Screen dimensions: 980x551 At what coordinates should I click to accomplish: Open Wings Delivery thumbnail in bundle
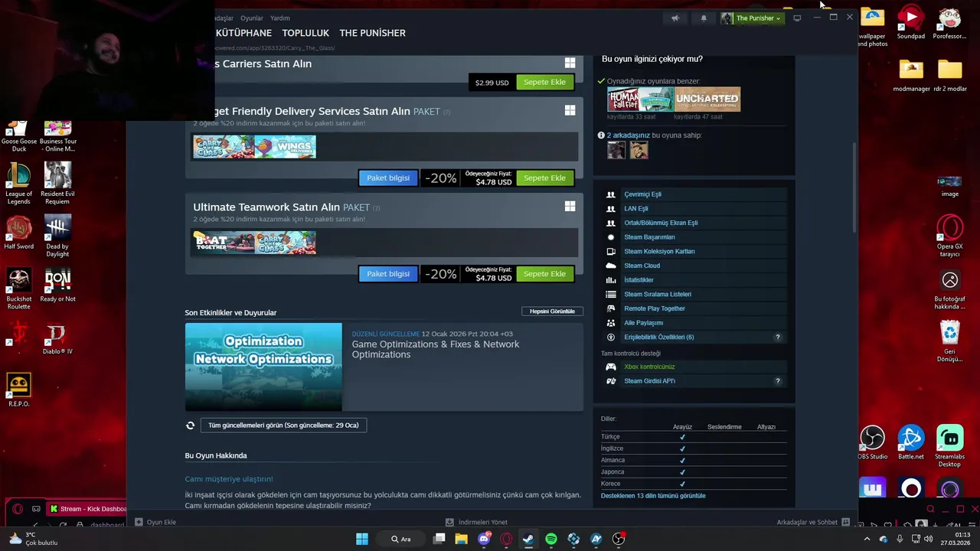tap(285, 146)
